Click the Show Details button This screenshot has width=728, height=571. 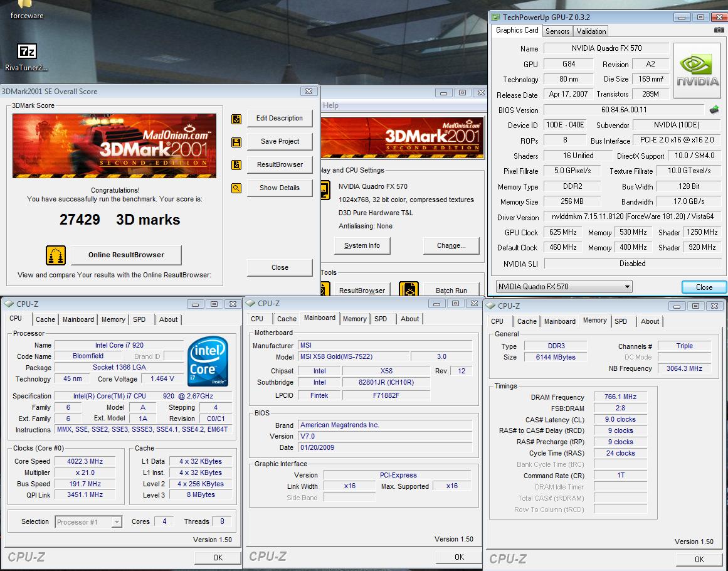pos(280,188)
